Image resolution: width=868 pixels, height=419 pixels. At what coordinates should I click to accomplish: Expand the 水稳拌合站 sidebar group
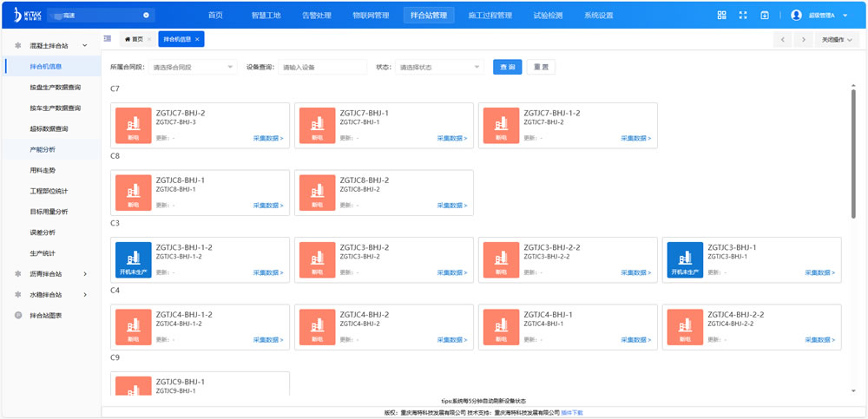pyautogui.click(x=84, y=295)
